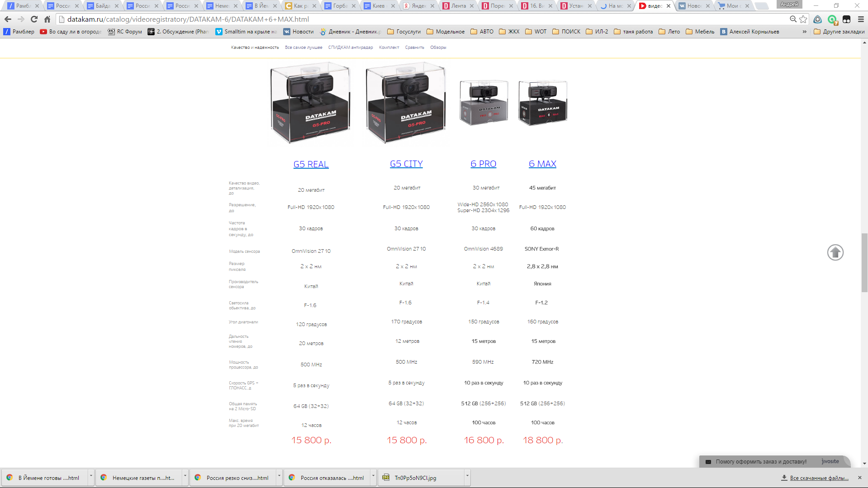Select Все самое лучшее menu item

[304, 47]
